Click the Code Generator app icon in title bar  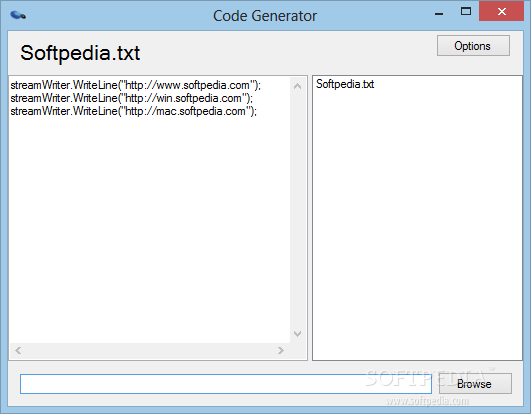(18, 15)
